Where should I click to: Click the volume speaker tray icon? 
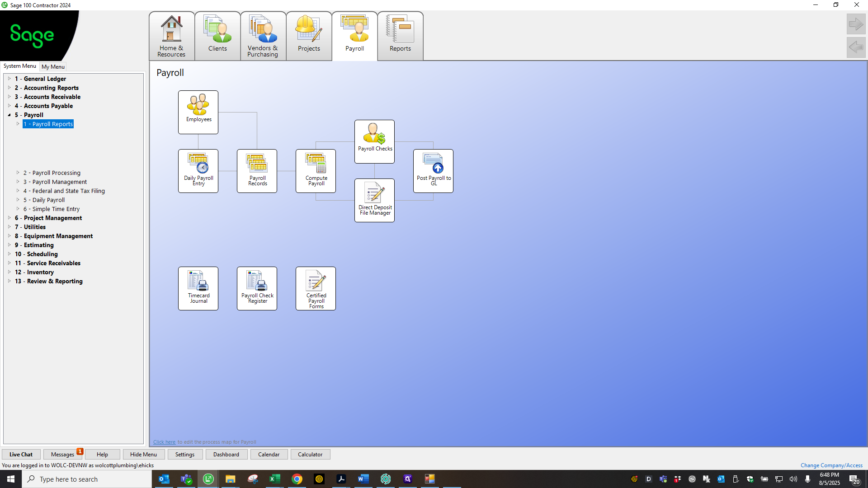click(x=793, y=479)
